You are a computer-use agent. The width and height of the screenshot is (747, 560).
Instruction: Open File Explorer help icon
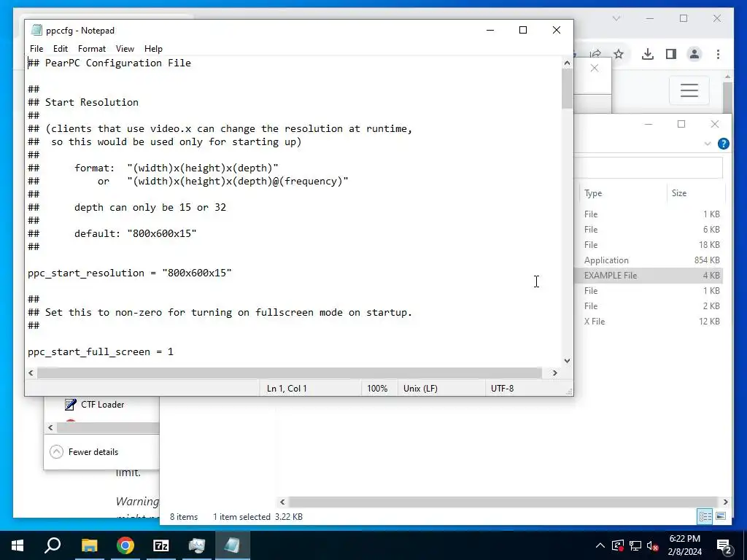[723, 144]
